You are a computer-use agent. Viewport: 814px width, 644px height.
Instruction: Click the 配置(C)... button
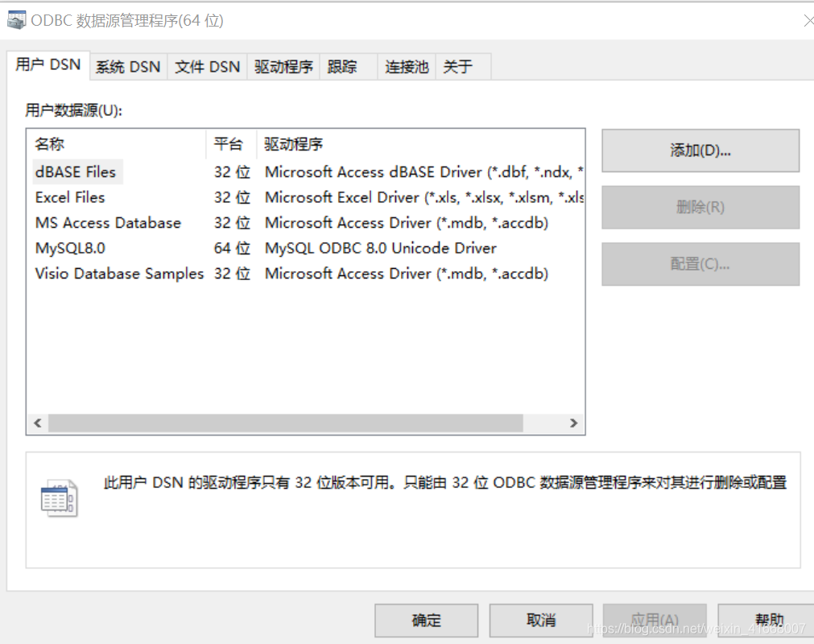[700, 264]
